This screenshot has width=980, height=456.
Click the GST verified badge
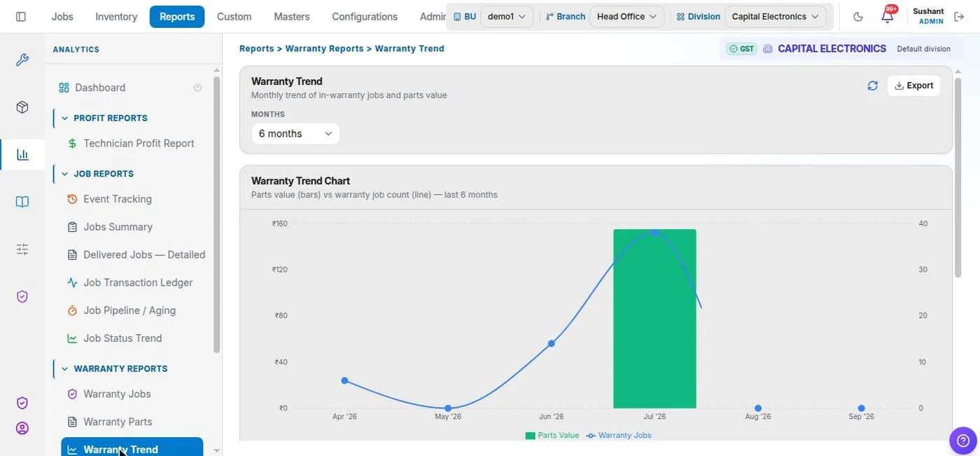coord(741,49)
